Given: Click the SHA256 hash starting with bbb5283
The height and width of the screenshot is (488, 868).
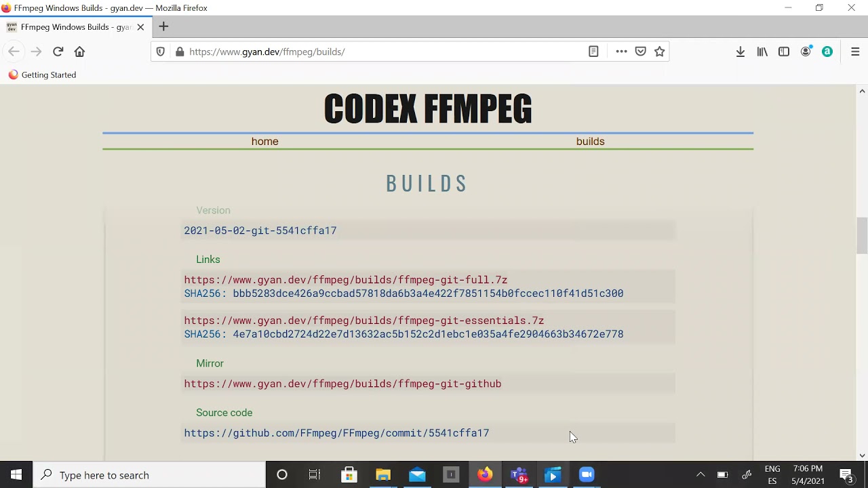Looking at the screenshot, I should tap(428, 293).
